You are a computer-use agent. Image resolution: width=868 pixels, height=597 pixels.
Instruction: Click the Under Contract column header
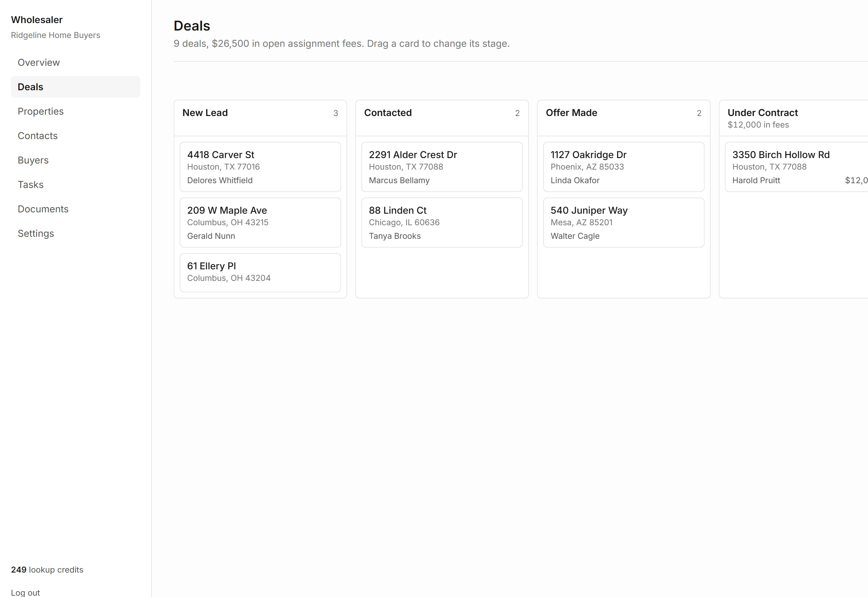(x=794, y=118)
